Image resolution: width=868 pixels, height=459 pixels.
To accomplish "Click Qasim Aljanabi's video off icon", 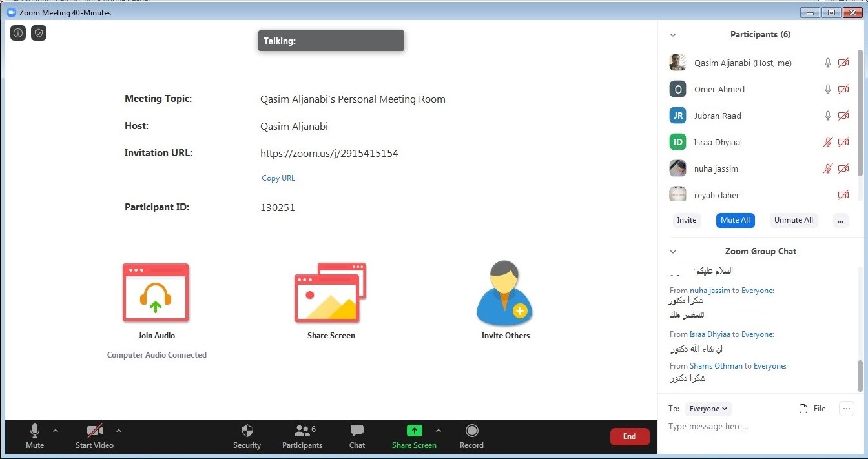I will coord(843,63).
